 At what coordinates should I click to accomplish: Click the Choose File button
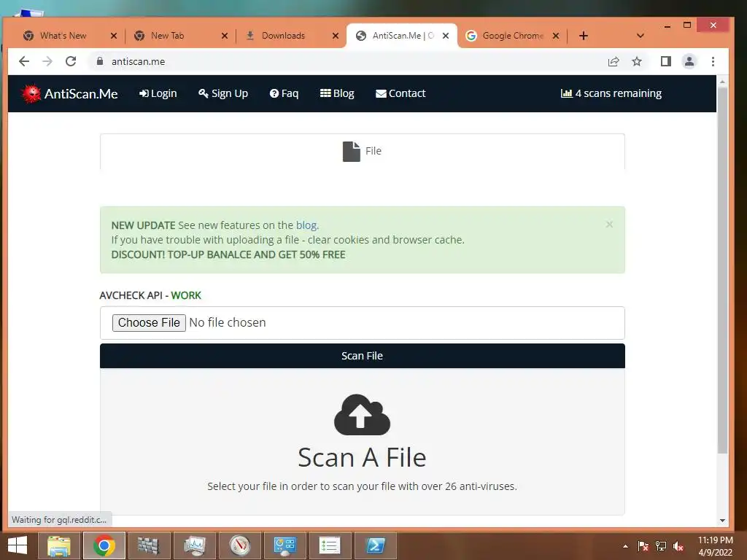pos(149,323)
